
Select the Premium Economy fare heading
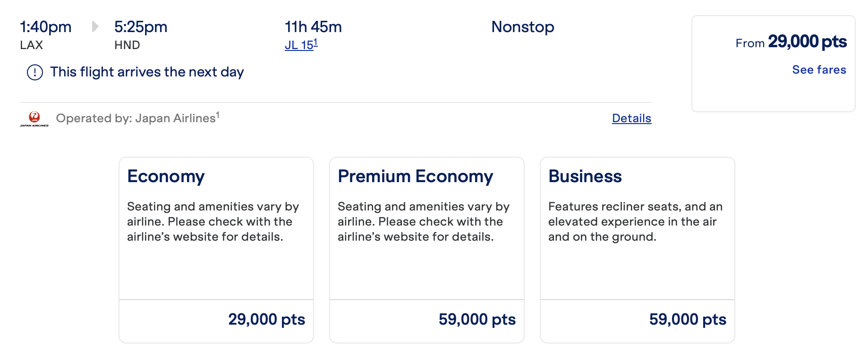coord(415,176)
